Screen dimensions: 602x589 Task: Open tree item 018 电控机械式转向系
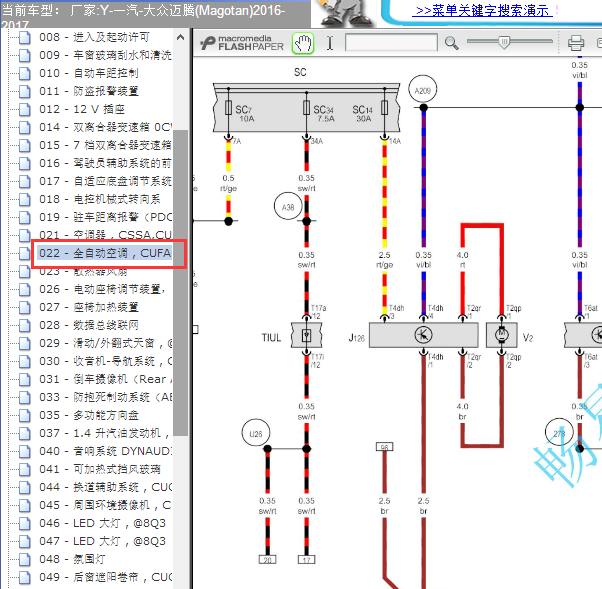pos(100,199)
